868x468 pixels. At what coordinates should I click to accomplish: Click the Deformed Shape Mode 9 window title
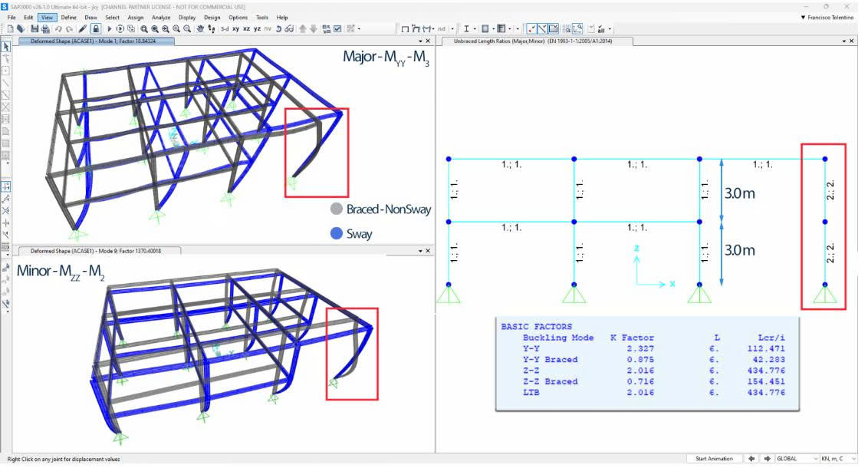click(106, 250)
